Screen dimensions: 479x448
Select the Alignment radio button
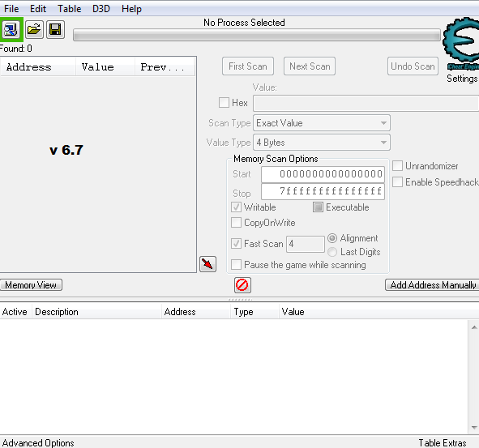click(332, 238)
